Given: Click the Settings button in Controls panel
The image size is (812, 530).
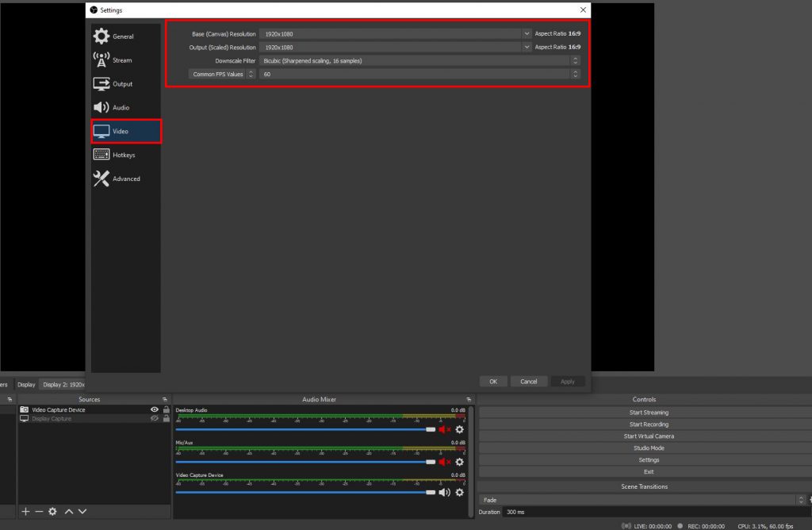Looking at the screenshot, I should coord(649,460).
